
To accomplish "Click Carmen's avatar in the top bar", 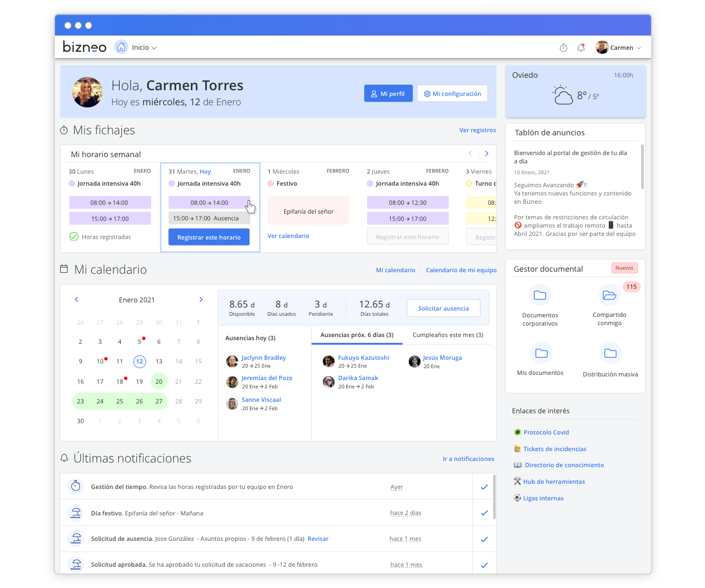I will 602,47.
